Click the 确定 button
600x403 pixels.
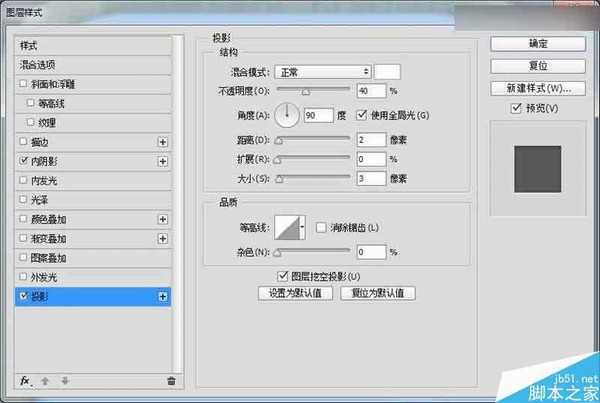[536, 44]
